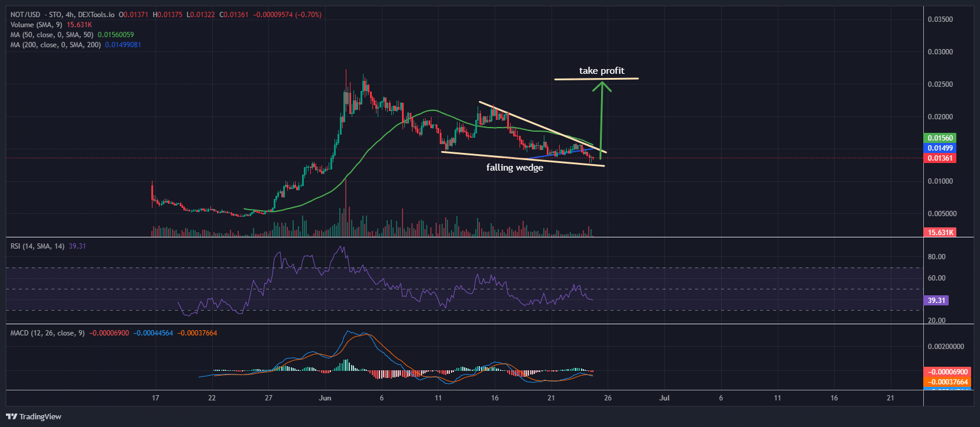Click the 39.31 value in the RSI legend

coord(77,246)
